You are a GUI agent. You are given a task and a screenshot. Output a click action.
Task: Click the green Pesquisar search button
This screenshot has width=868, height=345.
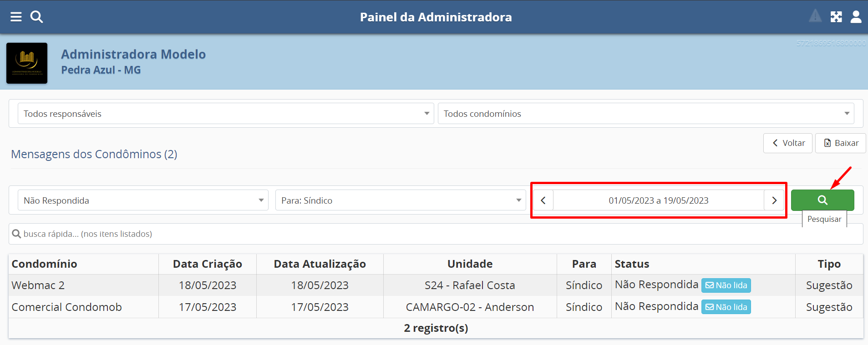[822, 200]
